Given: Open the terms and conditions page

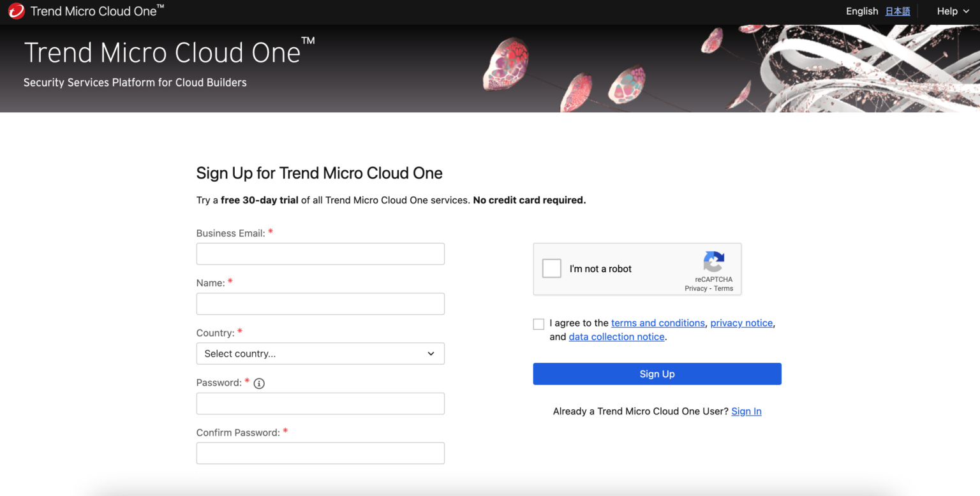Looking at the screenshot, I should click(658, 323).
